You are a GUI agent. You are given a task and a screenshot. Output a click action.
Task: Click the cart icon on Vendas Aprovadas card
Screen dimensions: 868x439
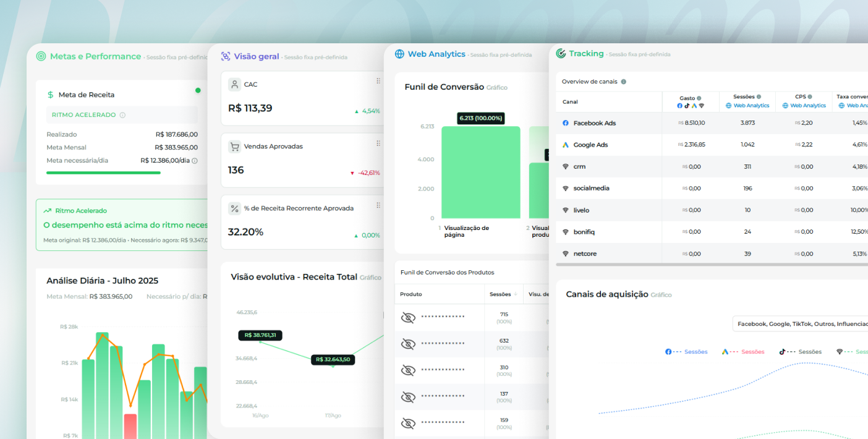tap(234, 147)
